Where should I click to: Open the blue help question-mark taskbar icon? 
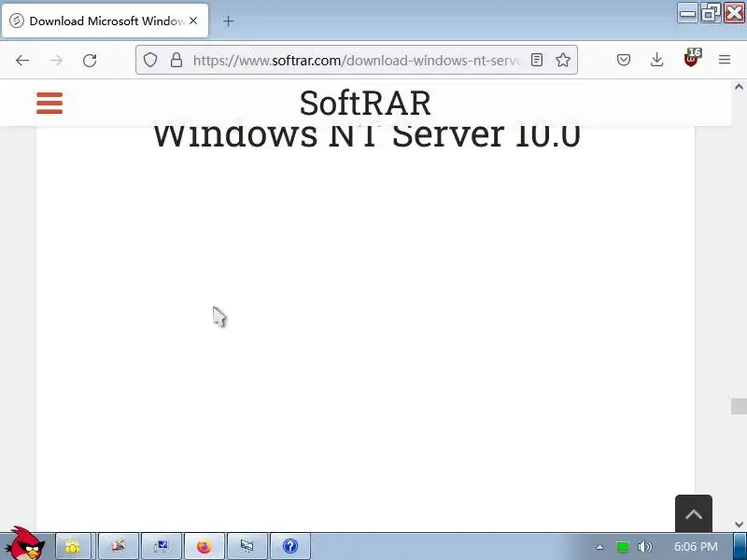[290, 546]
